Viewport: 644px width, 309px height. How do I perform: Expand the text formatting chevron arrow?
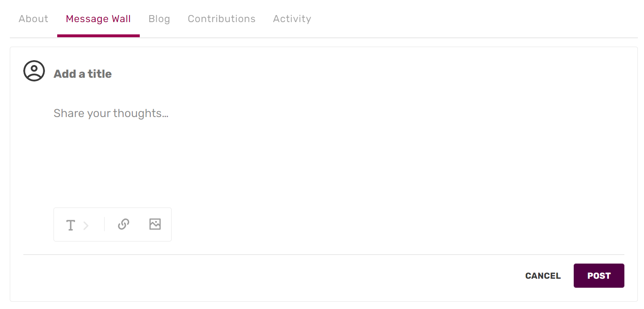click(86, 226)
